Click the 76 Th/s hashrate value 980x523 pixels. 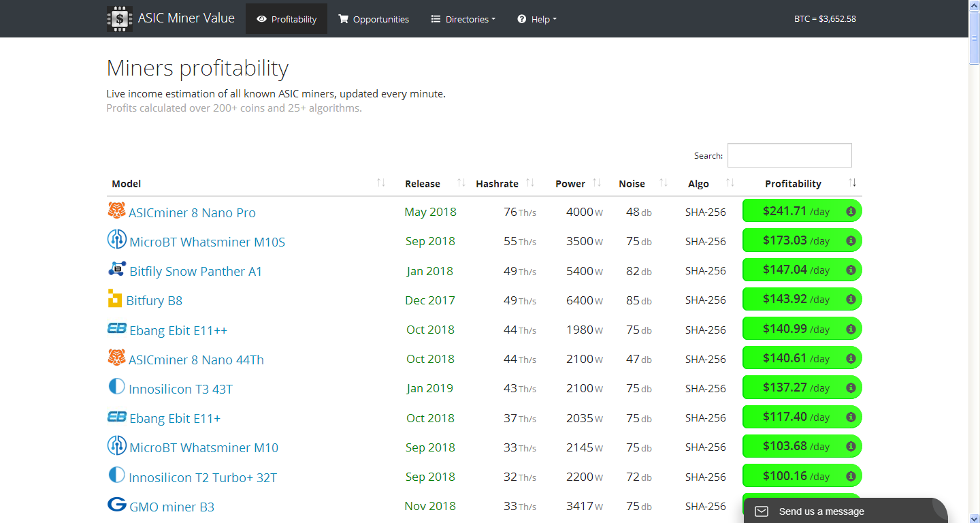point(520,212)
